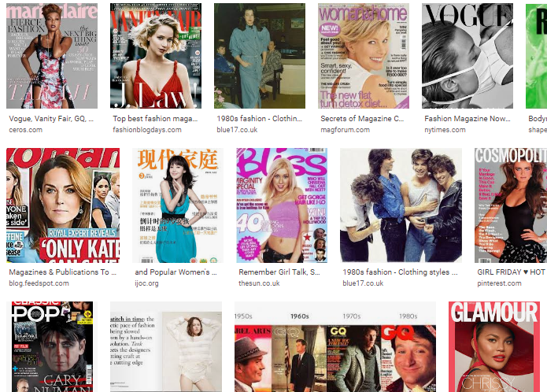Click the 'Vogue, Vanity Fair, GQ, ...' title

click(51, 119)
